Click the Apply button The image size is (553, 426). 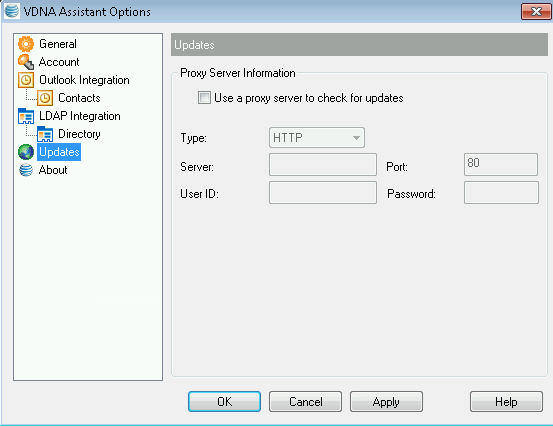point(386,401)
